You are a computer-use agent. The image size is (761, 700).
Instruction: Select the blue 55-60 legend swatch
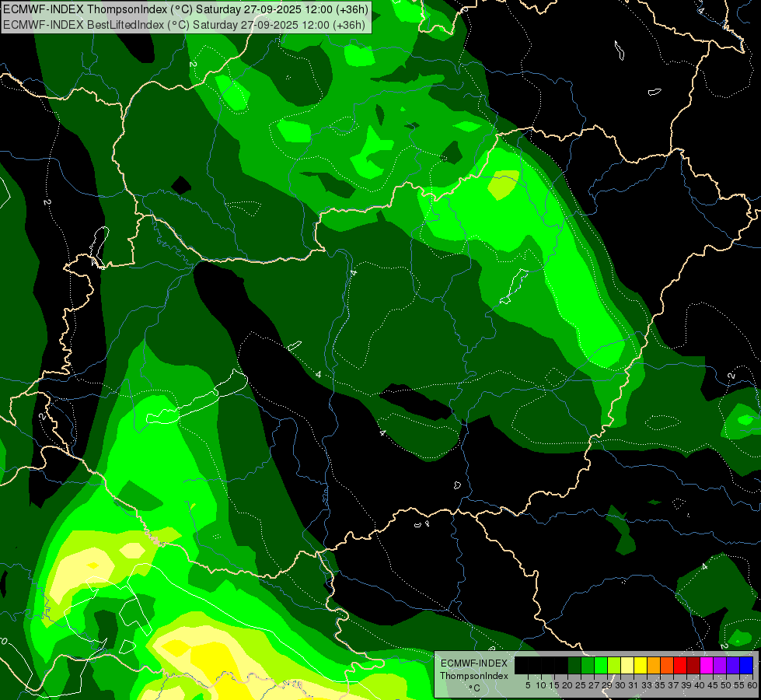[x=746, y=665]
